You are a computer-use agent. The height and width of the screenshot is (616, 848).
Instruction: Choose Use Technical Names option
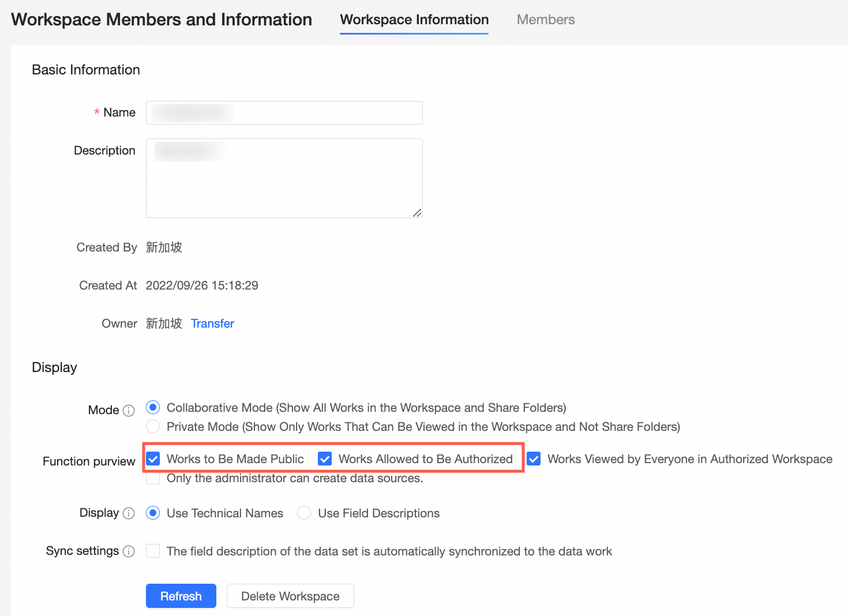[x=153, y=513]
